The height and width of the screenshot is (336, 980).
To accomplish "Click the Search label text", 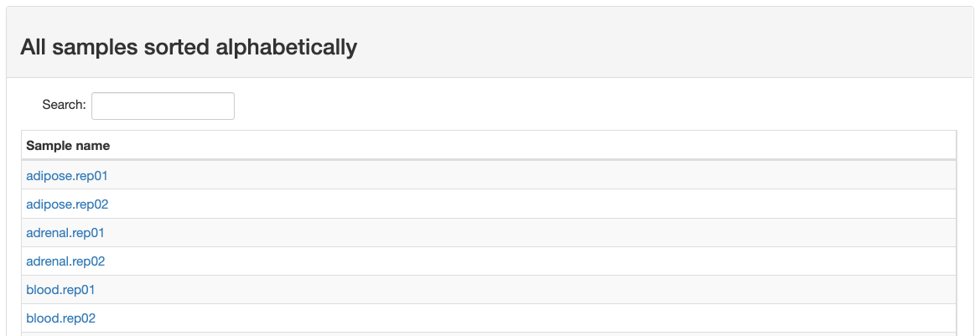I will [64, 105].
